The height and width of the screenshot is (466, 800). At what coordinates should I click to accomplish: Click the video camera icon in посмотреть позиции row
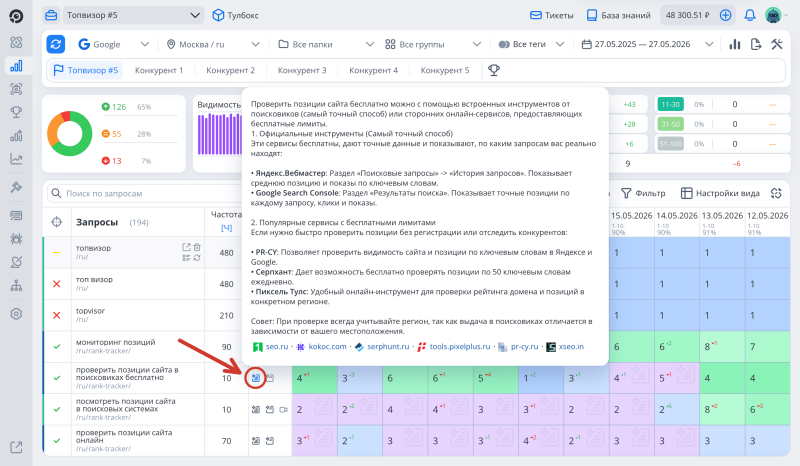[284, 409]
